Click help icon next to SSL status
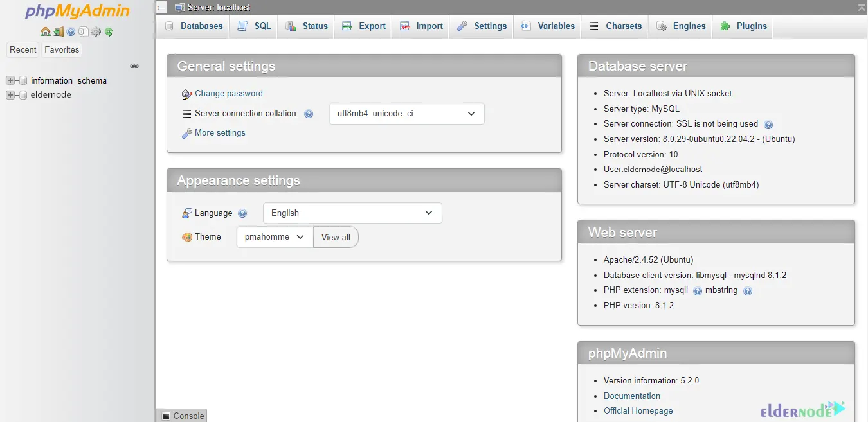 [x=768, y=125]
